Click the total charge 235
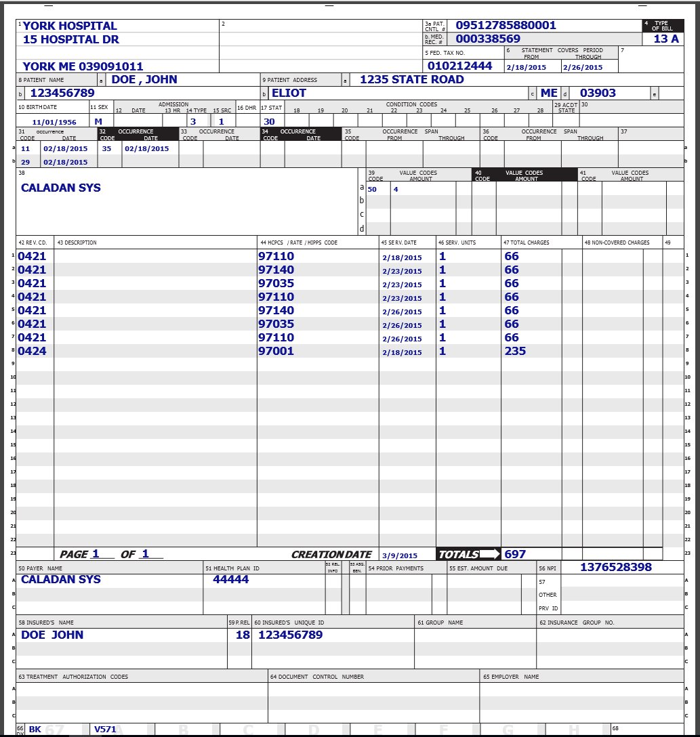The height and width of the screenshot is (737, 700). pyautogui.click(x=515, y=352)
